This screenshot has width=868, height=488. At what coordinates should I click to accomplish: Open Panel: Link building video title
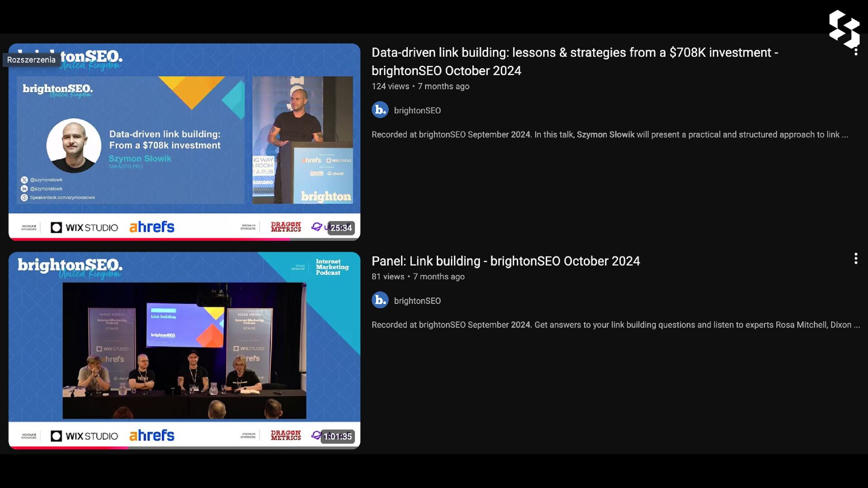[505, 261]
